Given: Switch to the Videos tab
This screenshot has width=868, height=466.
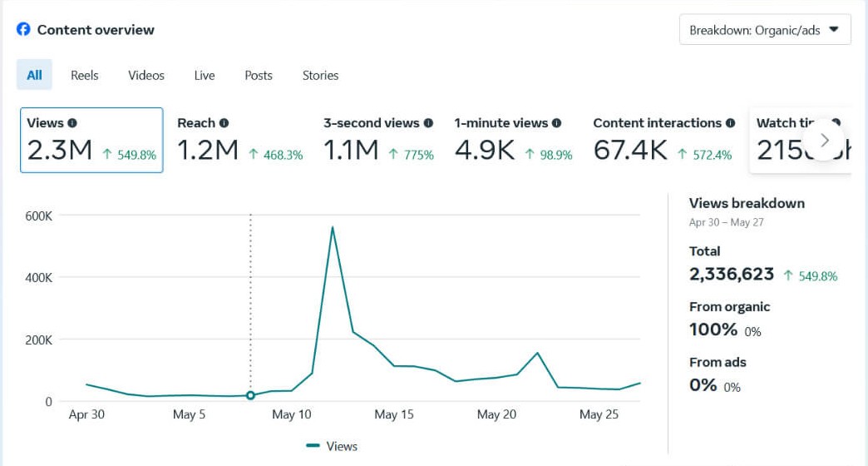Looking at the screenshot, I should [146, 75].
